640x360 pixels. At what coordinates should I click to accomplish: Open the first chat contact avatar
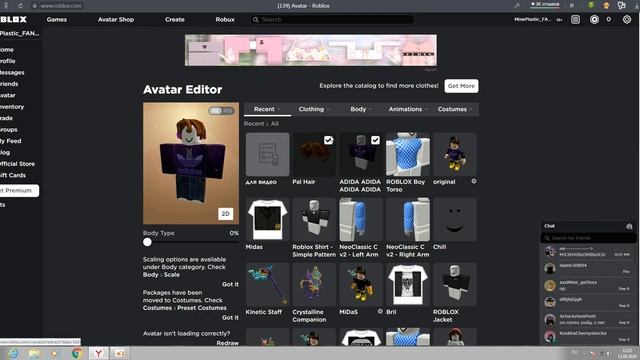click(550, 251)
